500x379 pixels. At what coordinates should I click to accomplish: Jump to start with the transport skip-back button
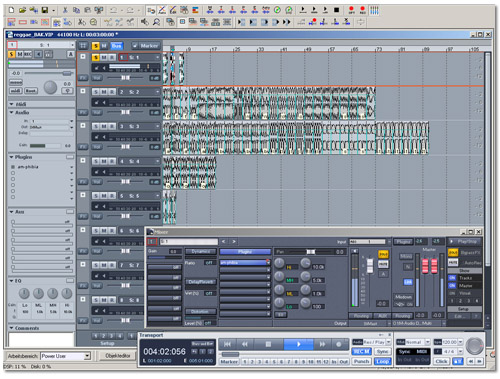click(x=227, y=344)
